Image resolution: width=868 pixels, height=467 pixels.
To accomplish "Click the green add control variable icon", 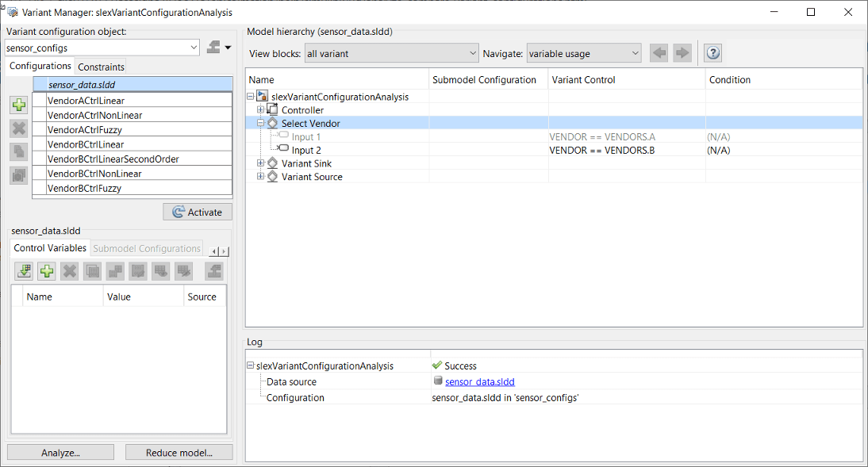I will (x=47, y=270).
